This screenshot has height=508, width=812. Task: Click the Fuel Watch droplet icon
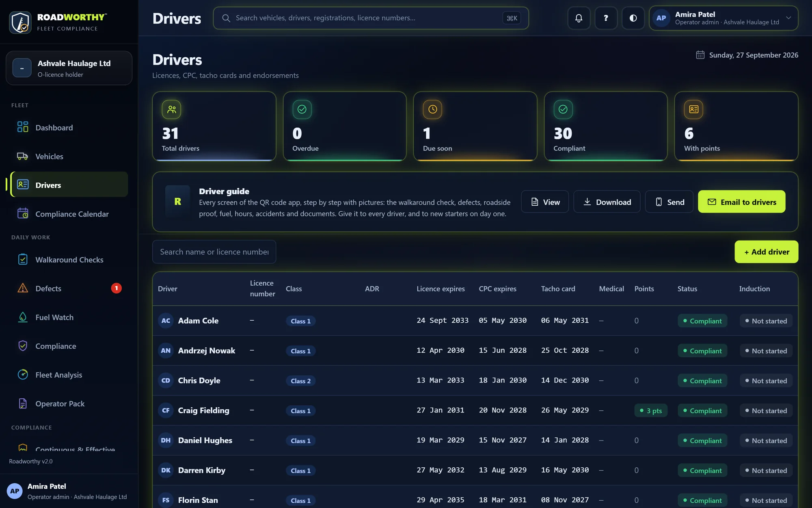pyautogui.click(x=23, y=317)
